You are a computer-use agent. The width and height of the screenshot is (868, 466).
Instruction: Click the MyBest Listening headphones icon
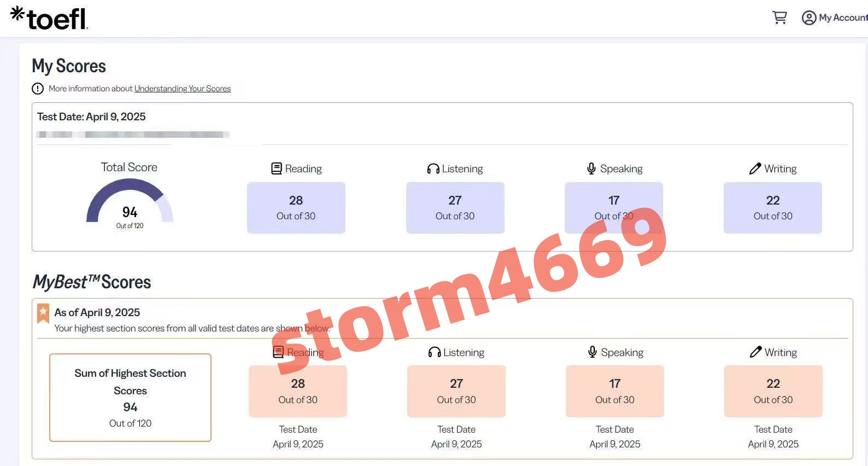coord(434,352)
